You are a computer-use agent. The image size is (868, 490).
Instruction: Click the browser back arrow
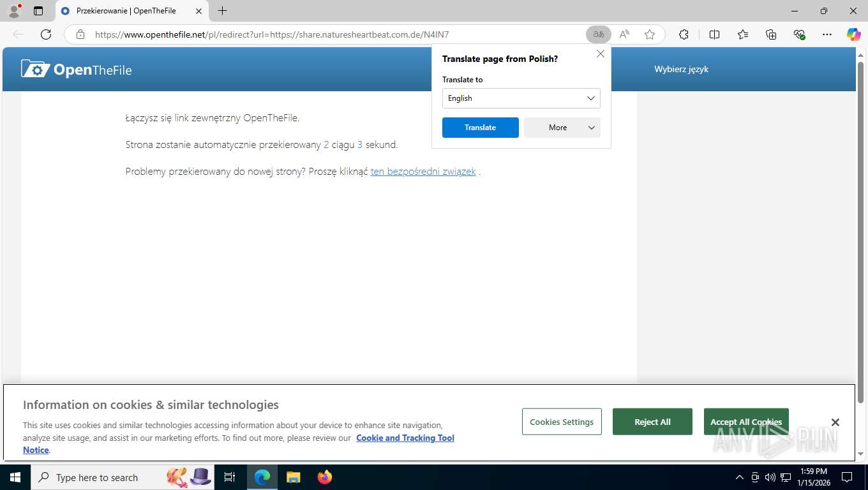coord(18,34)
